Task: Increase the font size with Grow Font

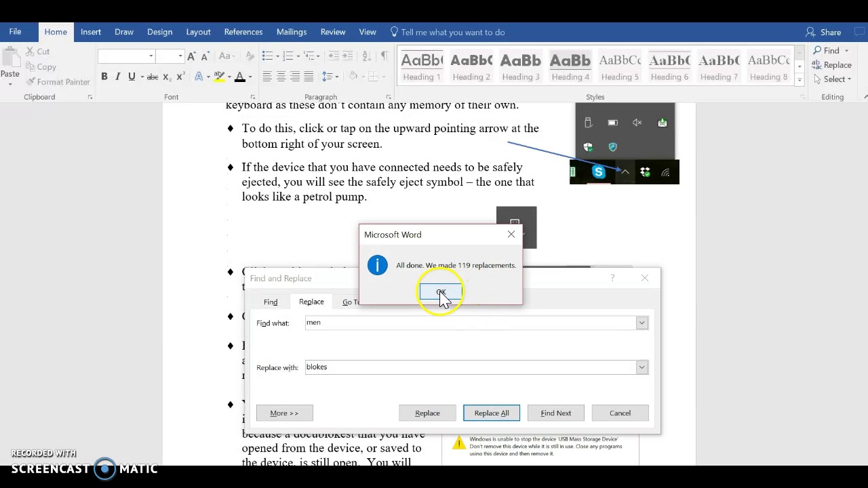Action: pyautogui.click(x=191, y=56)
